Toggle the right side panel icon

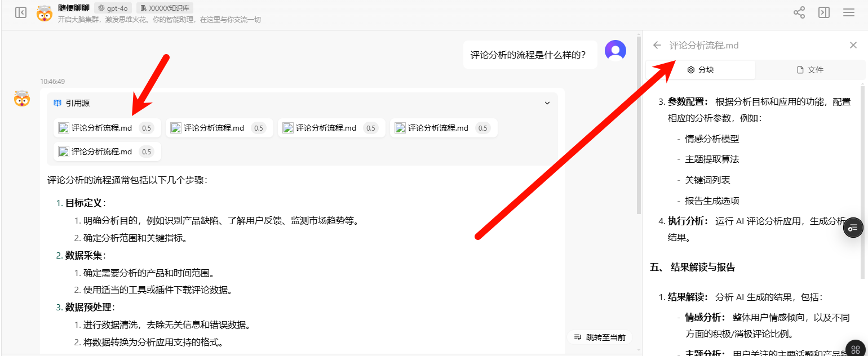824,12
